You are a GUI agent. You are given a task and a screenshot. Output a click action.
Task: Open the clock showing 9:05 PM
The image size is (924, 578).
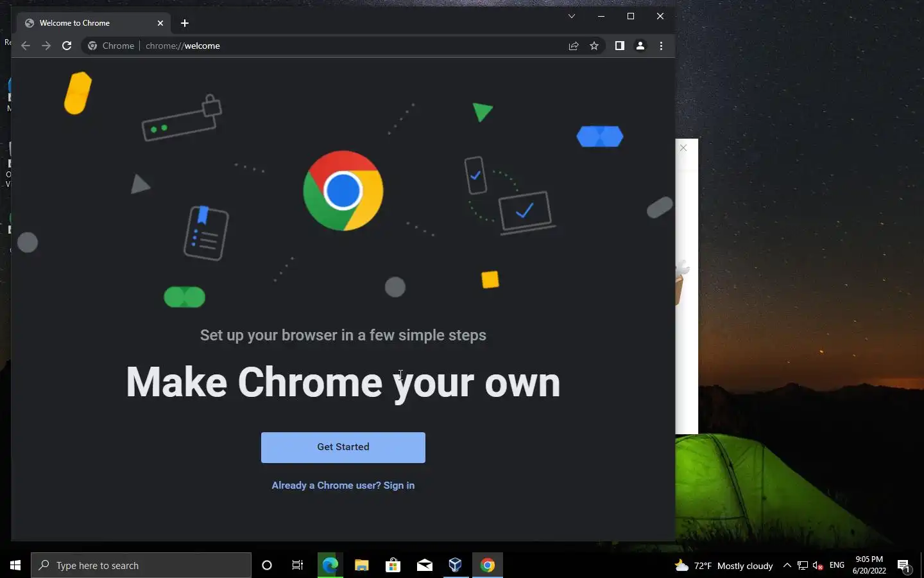pos(869,565)
